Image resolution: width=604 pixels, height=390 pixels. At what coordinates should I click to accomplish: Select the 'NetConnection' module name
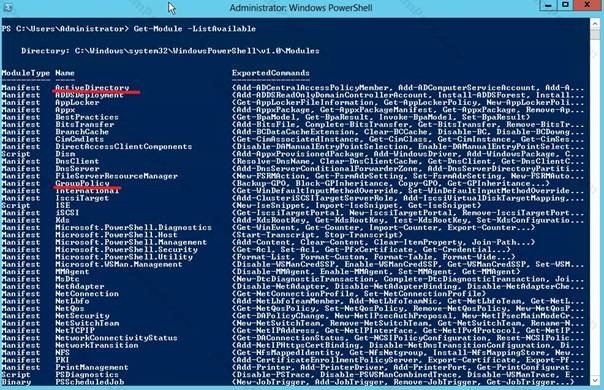(x=87, y=294)
